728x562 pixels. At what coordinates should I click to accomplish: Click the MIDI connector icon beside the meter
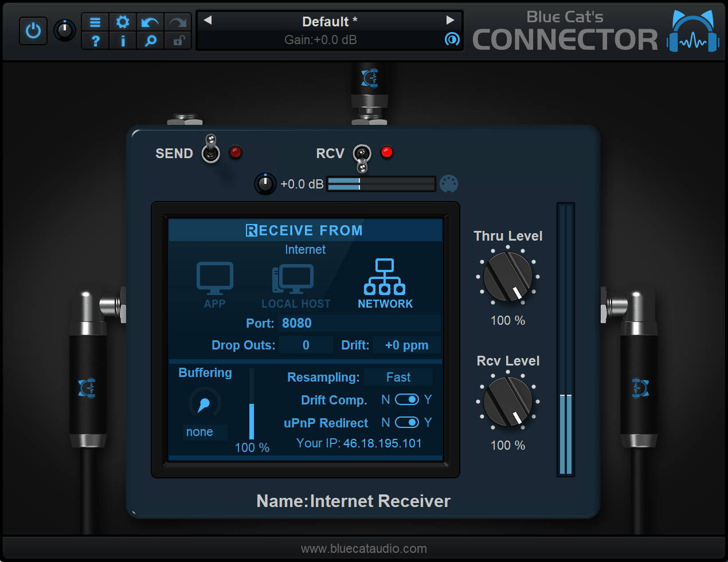pos(449,184)
